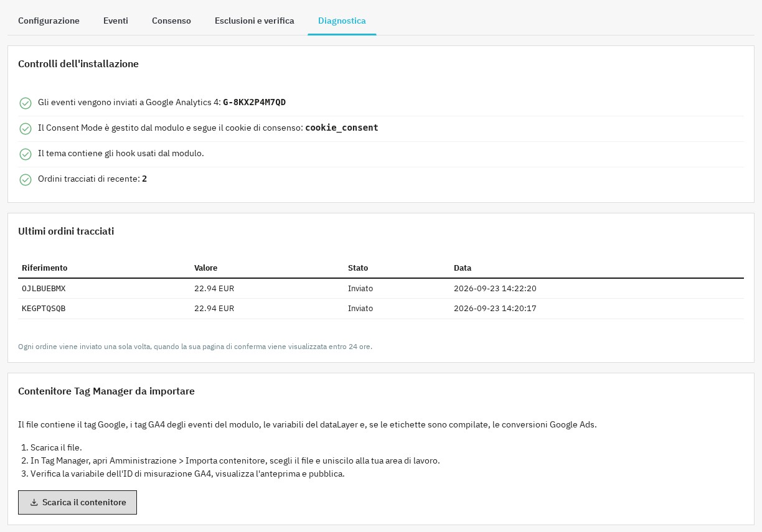The image size is (762, 532).
Task: Click the Inviato status of order OJLBUEBMX
Action: coord(360,289)
